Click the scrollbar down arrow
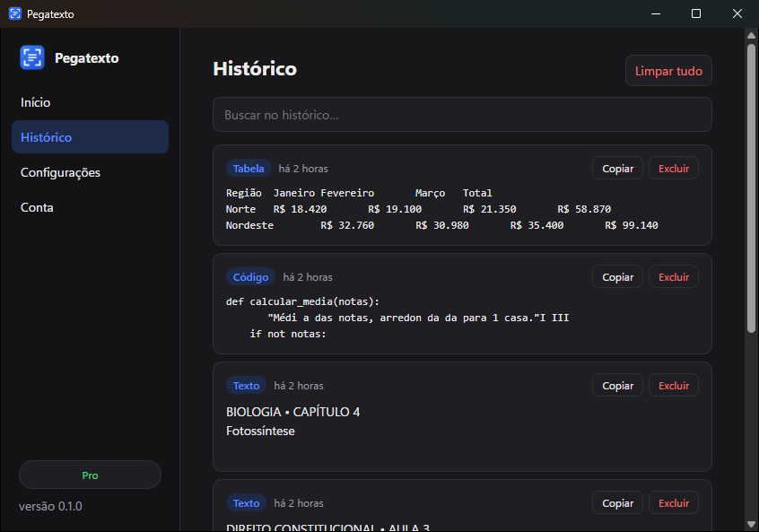Screen dimensions: 759x532 coord(751,524)
